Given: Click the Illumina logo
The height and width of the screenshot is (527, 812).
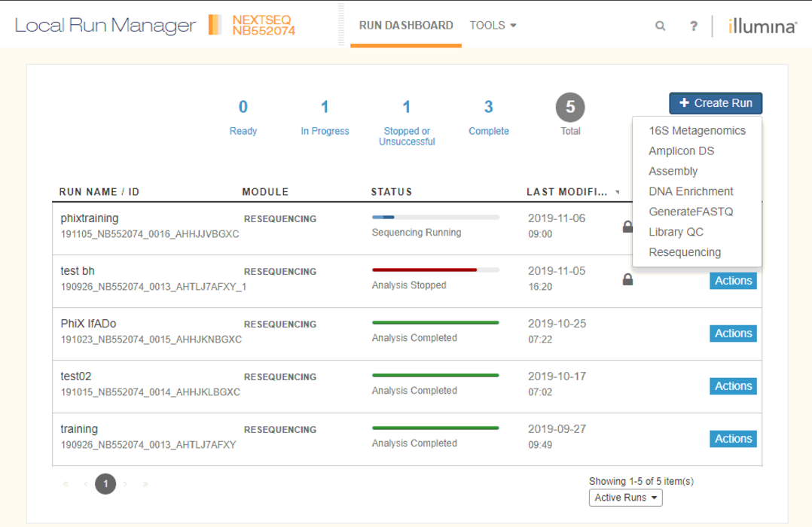Looking at the screenshot, I should coord(762,26).
